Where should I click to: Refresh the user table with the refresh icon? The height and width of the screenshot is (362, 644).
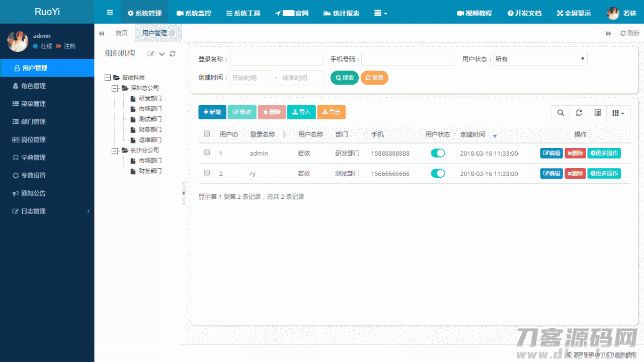(579, 113)
